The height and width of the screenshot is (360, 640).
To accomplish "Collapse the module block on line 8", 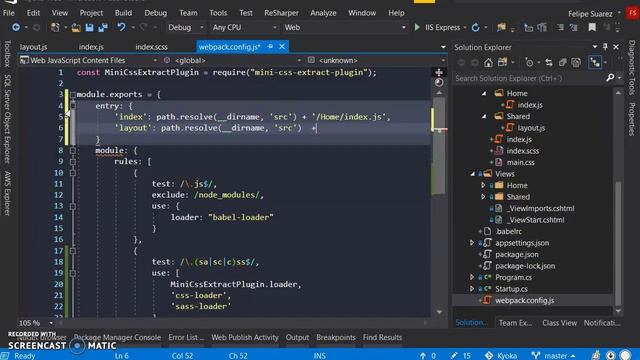I will [x=73, y=150].
